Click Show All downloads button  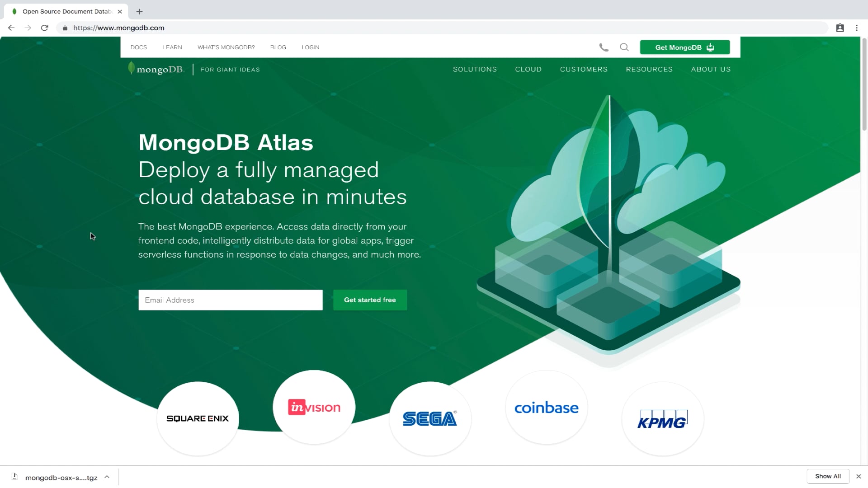827,476
